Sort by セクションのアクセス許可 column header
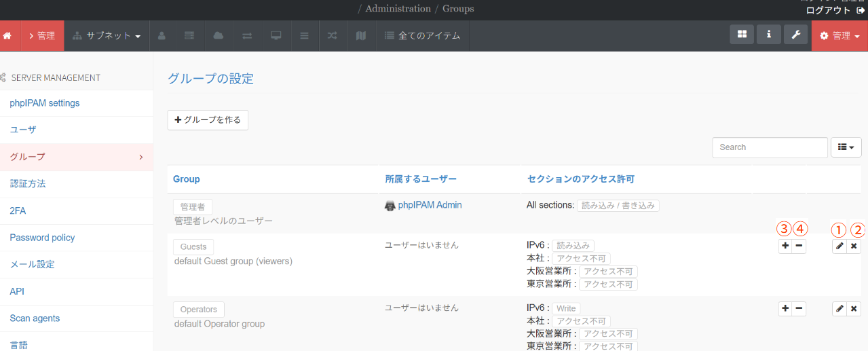The width and height of the screenshot is (868, 351). tap(581, 179)
